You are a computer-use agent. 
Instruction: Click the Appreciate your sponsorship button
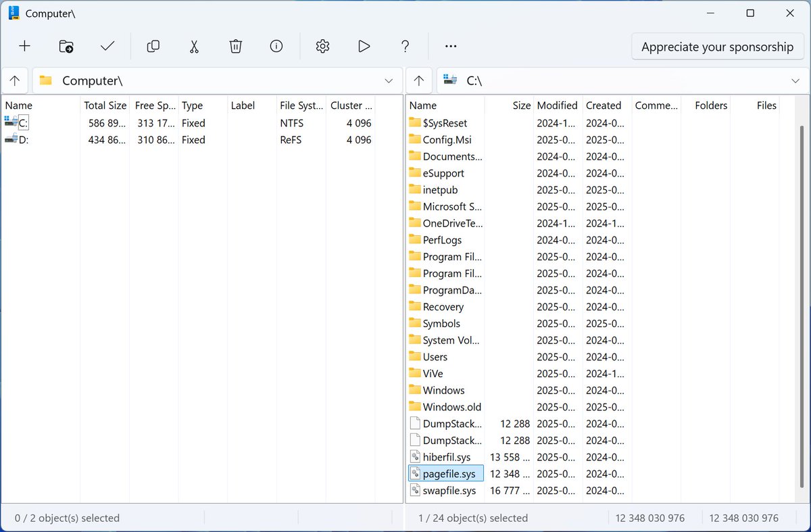click(x=717, y=47)
